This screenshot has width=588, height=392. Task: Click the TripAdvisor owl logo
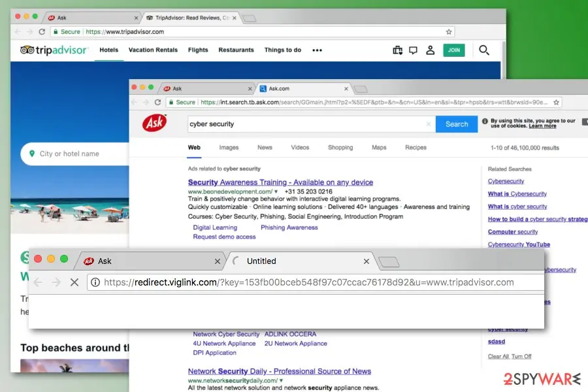[27, 50]
